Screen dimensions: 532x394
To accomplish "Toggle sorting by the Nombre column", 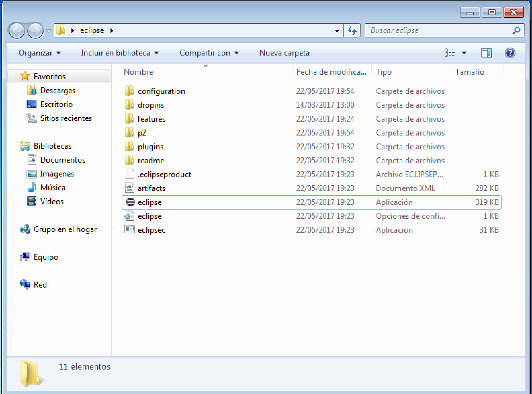I will pos(138,72).
